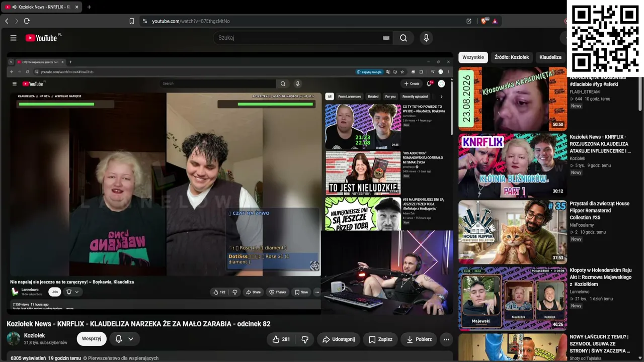Save video using Zapisz
This screenshot has height=362, width=644.
pos(380,339)
